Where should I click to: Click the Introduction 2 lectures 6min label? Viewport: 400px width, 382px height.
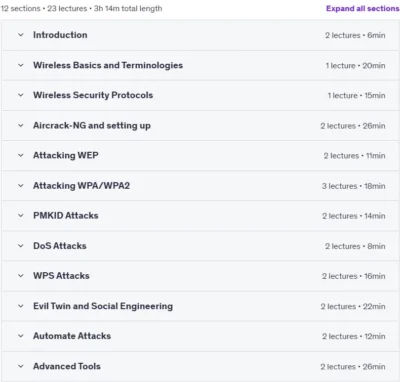coord(355,35)
